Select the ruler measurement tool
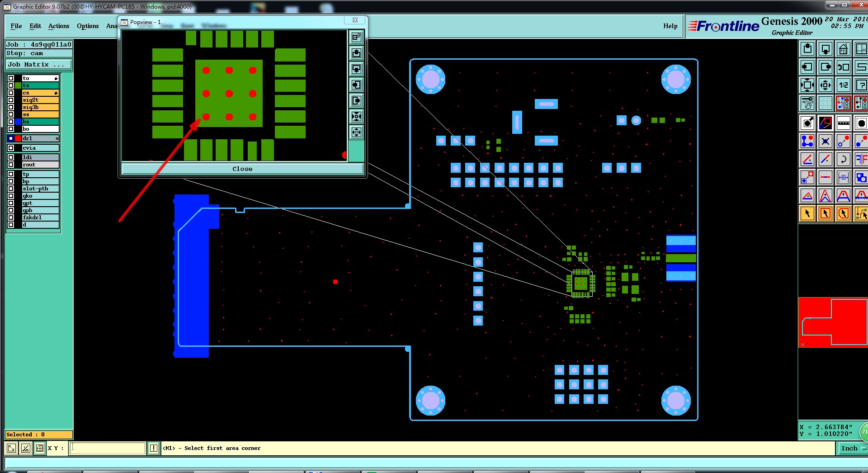 coord(844,123)
